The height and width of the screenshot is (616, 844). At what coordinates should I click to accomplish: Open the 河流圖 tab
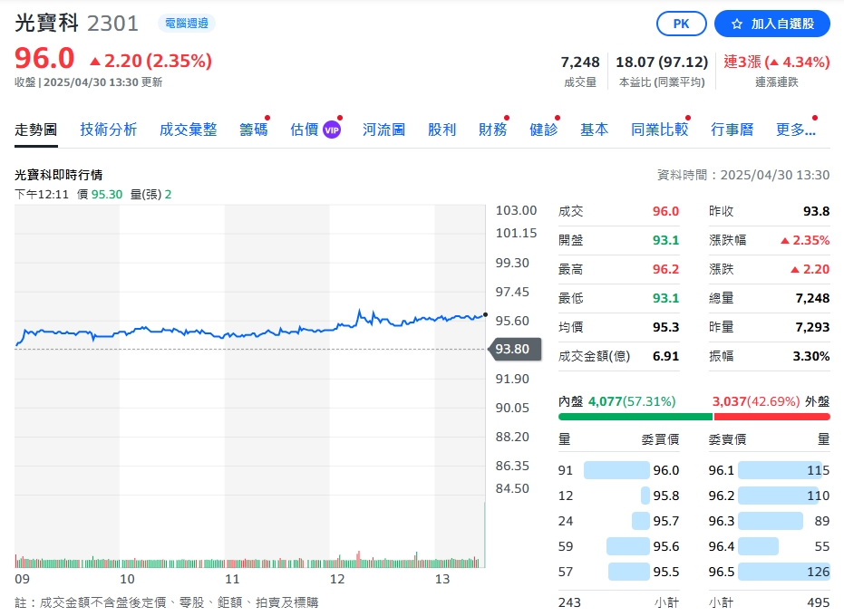tap(383, 130)
